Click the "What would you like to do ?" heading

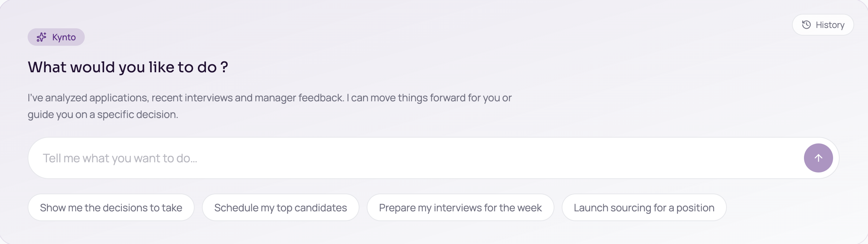pyautogui.click(x=128, y=67)
